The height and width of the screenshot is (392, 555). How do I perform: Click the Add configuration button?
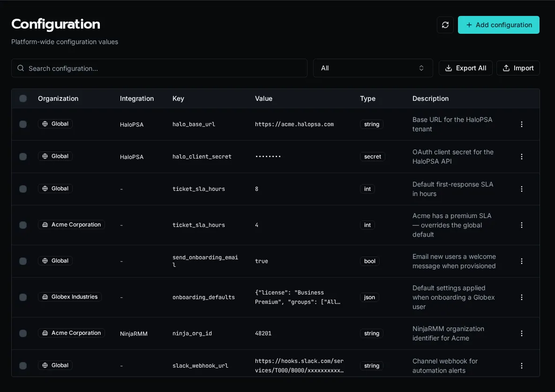[x=498, y=25]
